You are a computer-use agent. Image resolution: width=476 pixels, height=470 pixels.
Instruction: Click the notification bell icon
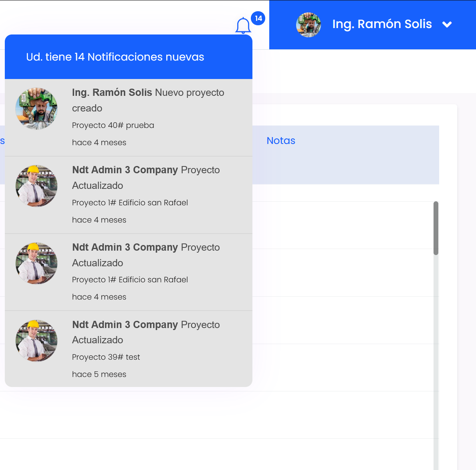coord(243,26)
